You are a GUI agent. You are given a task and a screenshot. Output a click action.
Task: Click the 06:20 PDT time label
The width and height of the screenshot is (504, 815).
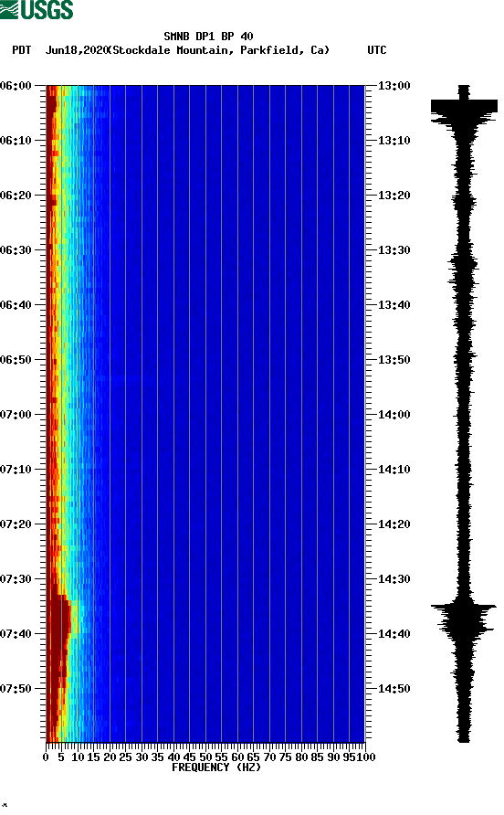(x=16, y=196)
